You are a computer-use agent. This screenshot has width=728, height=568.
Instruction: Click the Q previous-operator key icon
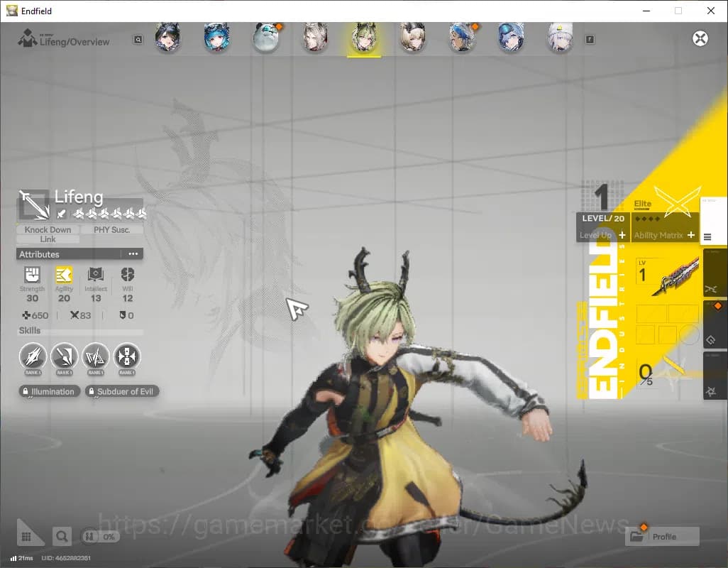point(138,40)
